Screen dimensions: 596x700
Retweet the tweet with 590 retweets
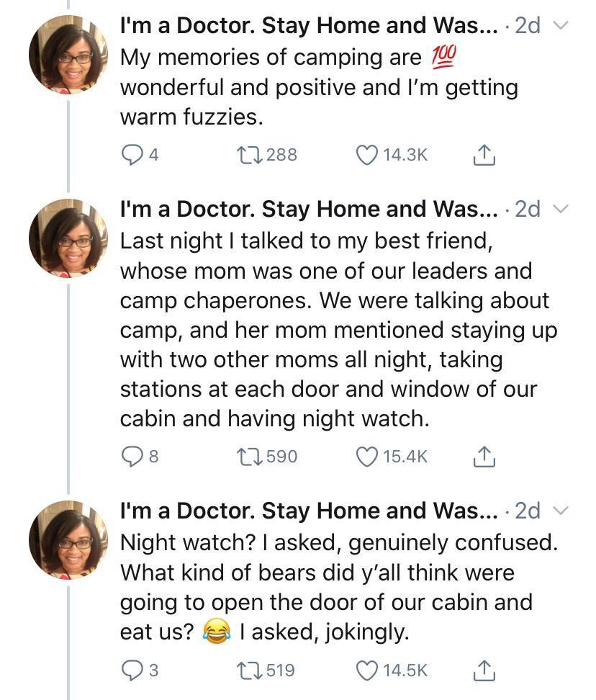(x=243, y=456)
